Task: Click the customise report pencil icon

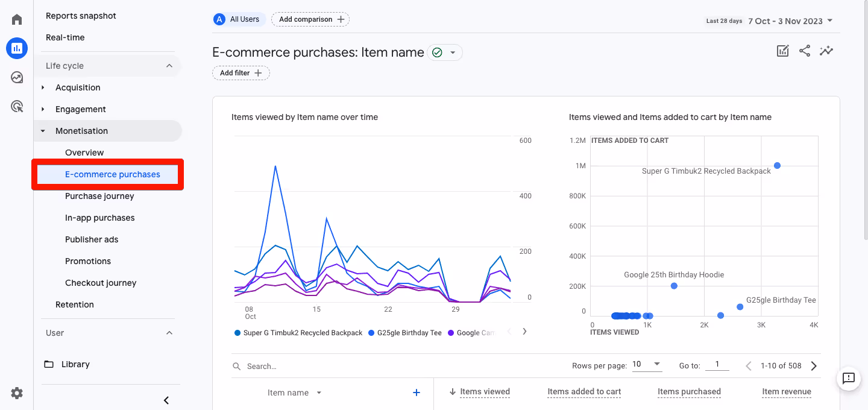Action: click(782, 51)
